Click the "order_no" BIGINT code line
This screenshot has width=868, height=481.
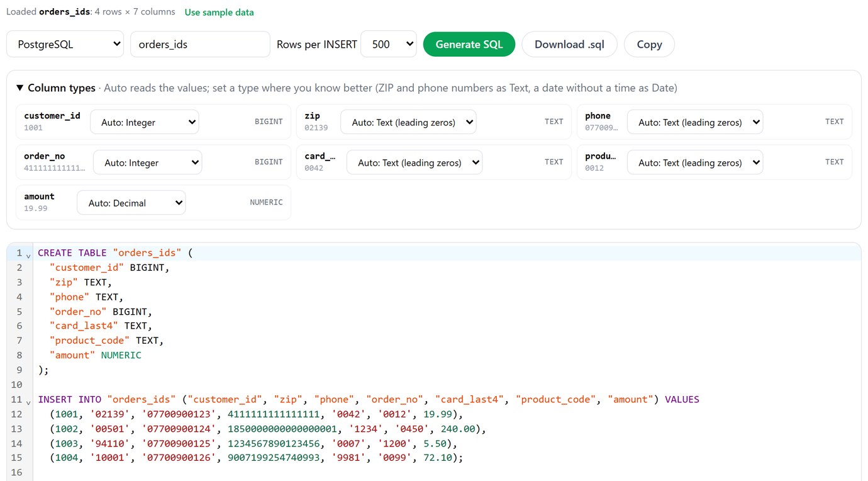point(101,311)
